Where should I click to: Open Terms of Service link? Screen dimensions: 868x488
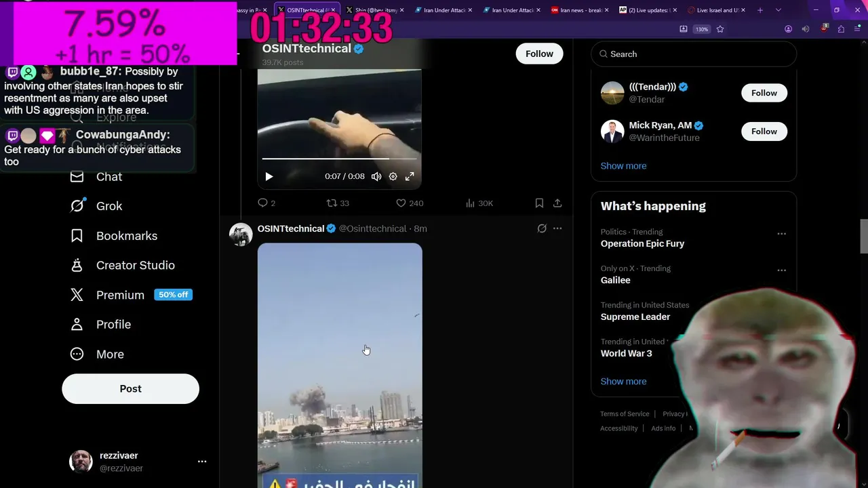tap(625, 414)
